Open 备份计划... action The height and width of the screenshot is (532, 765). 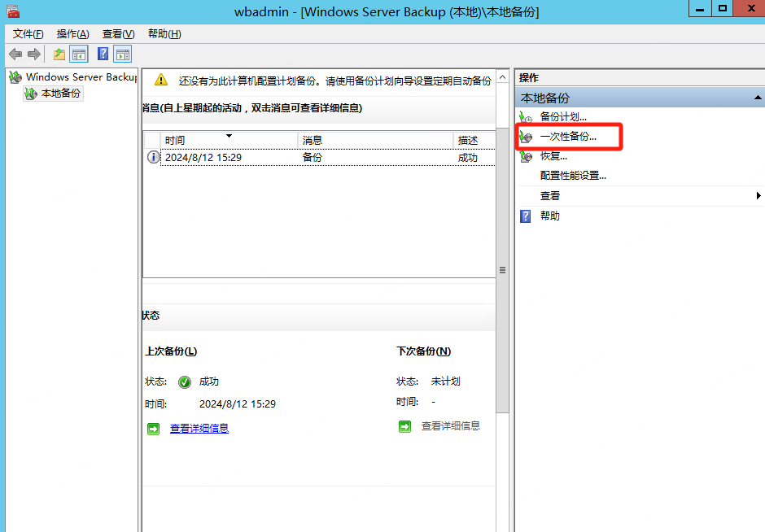(x=563, y=117)
